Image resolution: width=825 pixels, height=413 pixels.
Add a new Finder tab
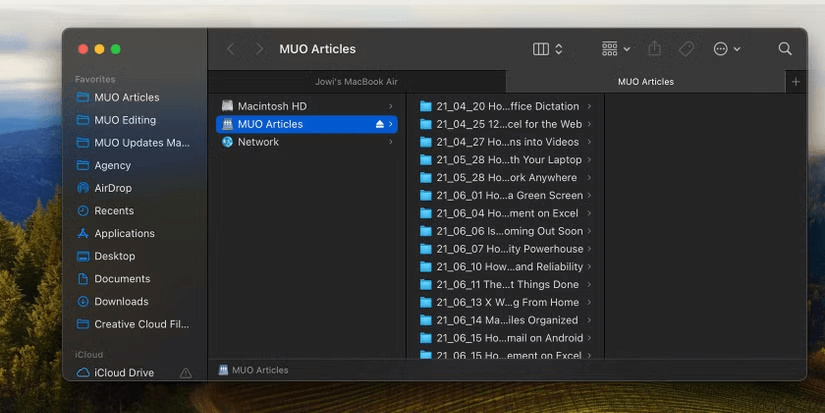(796, 82)
